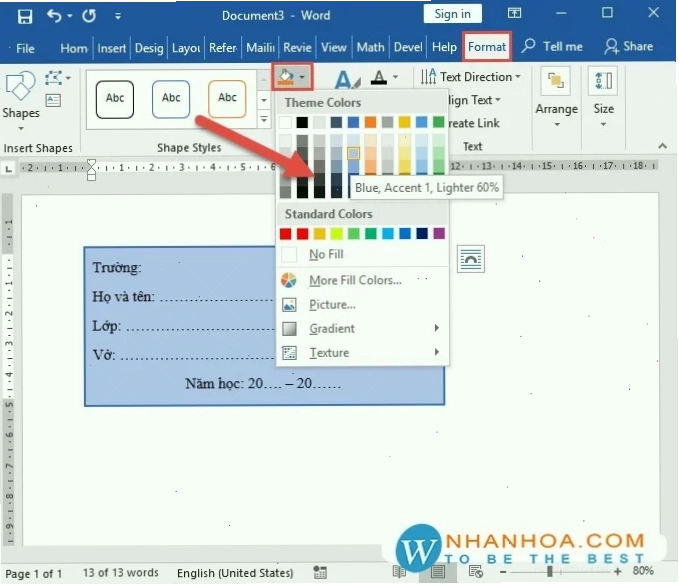
Task: Pick the orange theme color swatch
Action: click(x=370, y=122)
